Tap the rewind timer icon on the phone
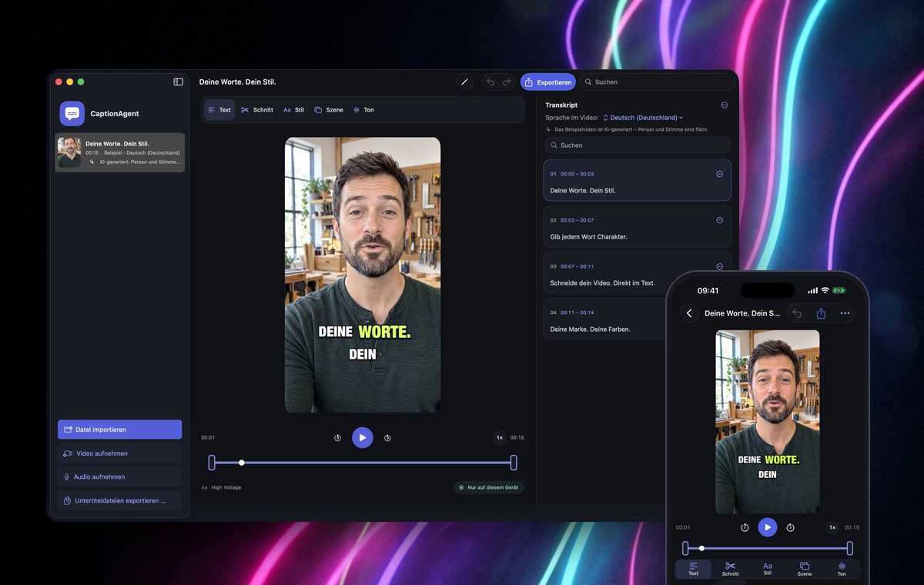 (745, 527)
